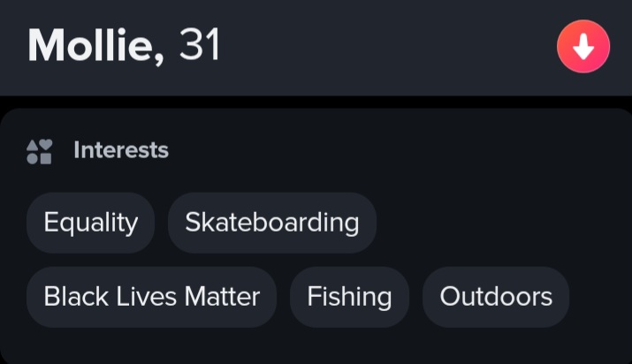Collapse Mollie's profile details with arrow
Screen dimensions: 632x364
pyautogui.click(x=583, y=47)
